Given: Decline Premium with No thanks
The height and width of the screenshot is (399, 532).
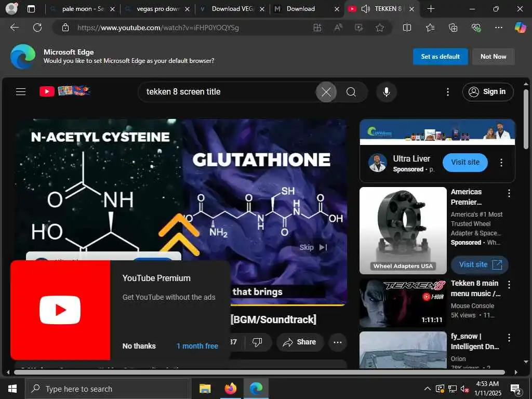Looking at the screenshot, I should (x=139, y=346).
